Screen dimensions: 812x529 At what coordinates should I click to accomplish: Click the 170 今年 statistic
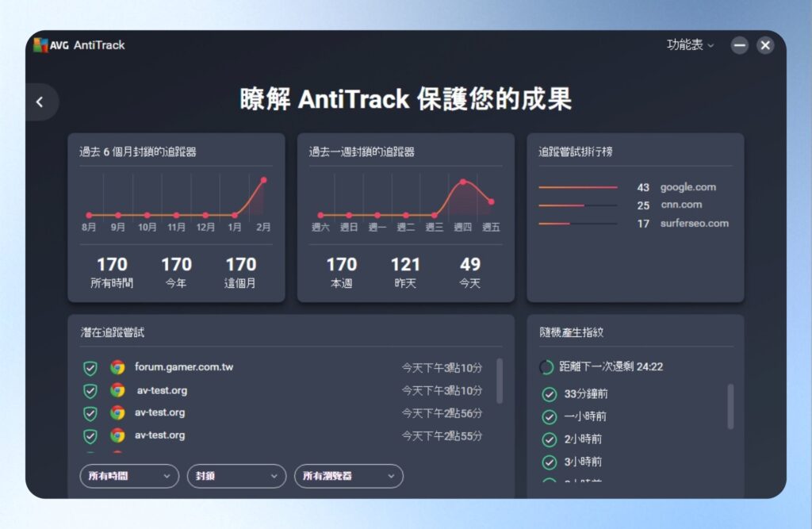[x=176, y=273]
